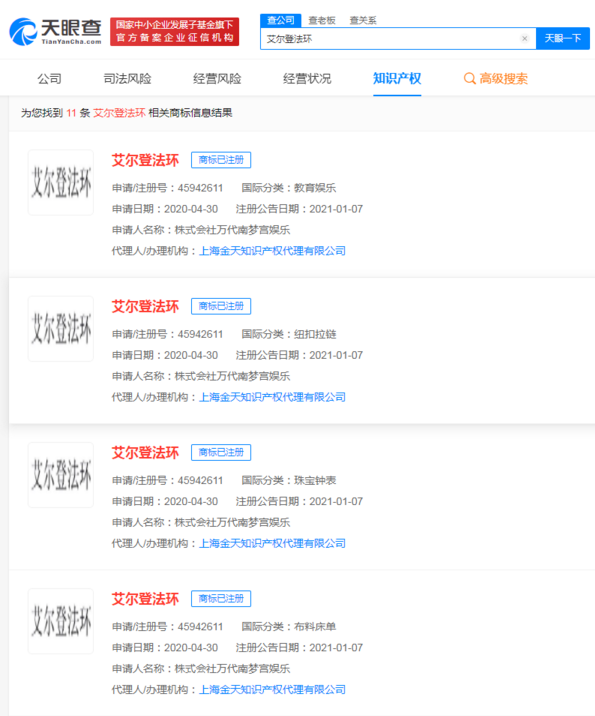595x716 pixels.
Task: Click 国际分类：教育娱乐 text
Action: tap(289, 188)
